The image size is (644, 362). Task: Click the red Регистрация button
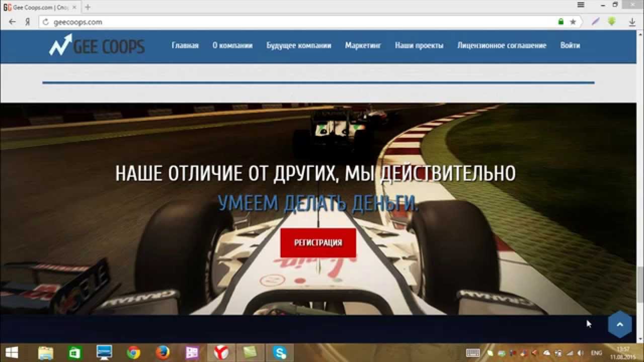(x=318, y=243)
